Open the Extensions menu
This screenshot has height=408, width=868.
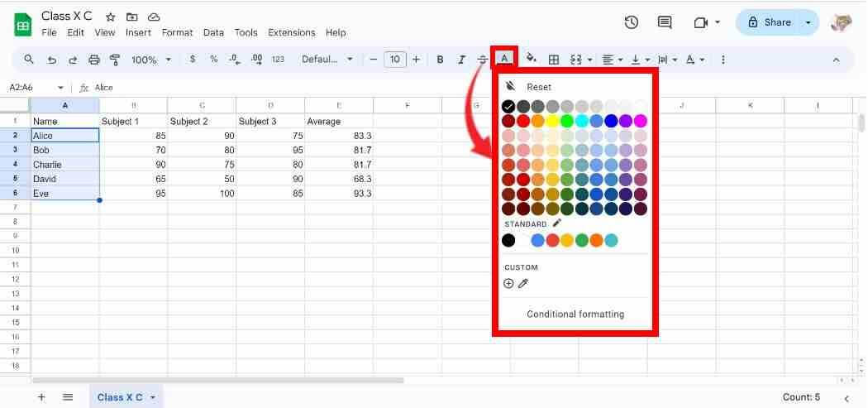292,33
